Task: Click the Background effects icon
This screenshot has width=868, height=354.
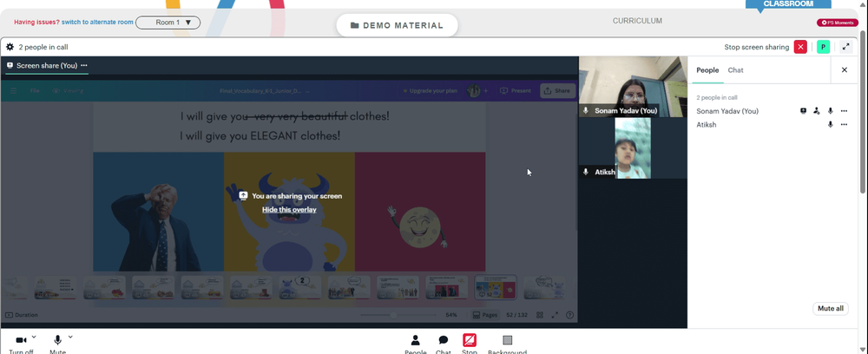Action: click(507, 340)
